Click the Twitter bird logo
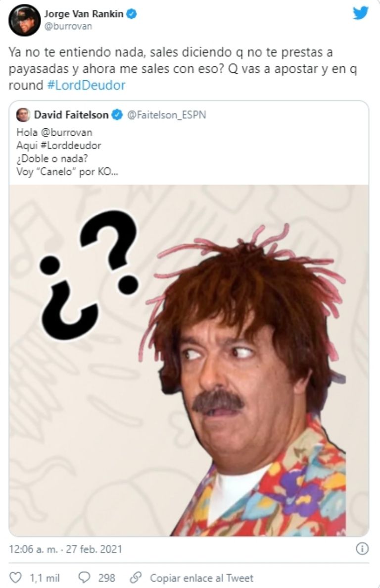 [x=361, y=13]
